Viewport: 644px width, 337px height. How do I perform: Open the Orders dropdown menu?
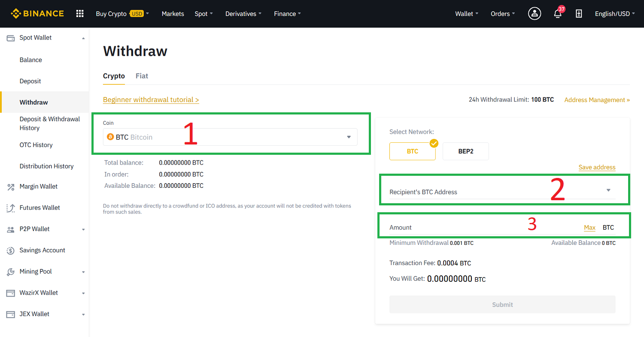pos(503,14)
